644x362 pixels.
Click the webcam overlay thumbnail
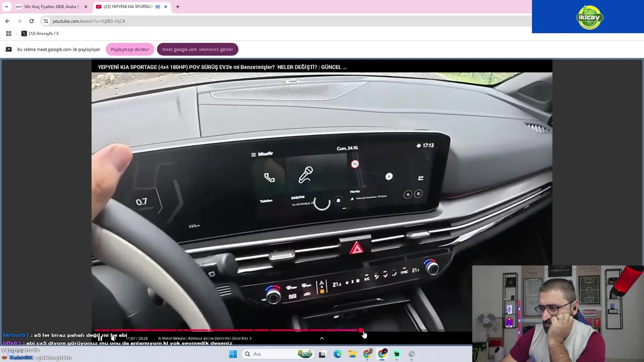pos(558,314)
